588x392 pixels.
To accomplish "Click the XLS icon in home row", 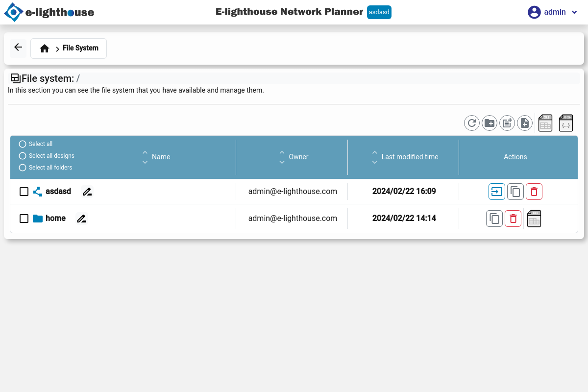I will coord(534,219).
